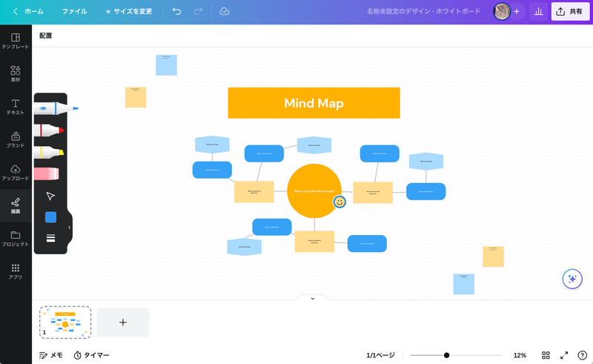Select the pink eraser tool
Screen dimensions: 593x364
(x=47, y=173)
